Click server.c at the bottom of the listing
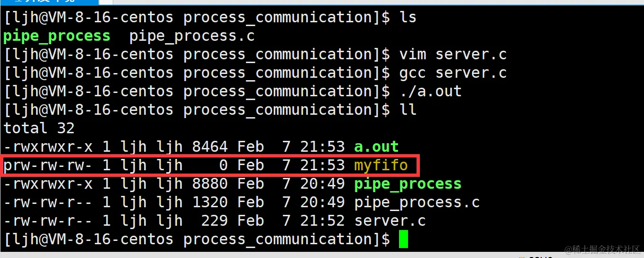This screenshot has width=644, height=258. click(390, 221)
